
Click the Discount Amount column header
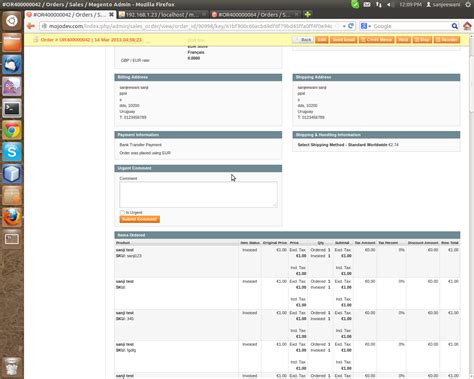pyautogui.click(x=423, y=243)
